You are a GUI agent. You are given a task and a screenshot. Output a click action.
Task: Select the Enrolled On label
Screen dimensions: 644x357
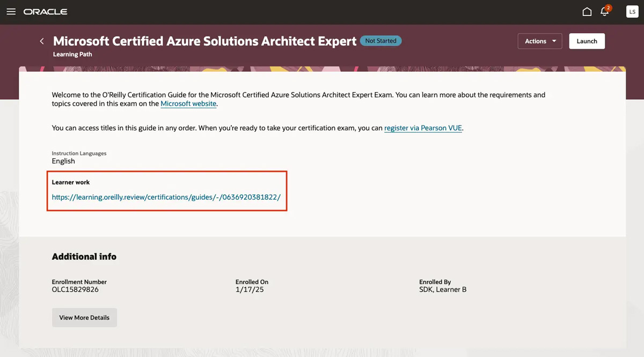(252, 282)
